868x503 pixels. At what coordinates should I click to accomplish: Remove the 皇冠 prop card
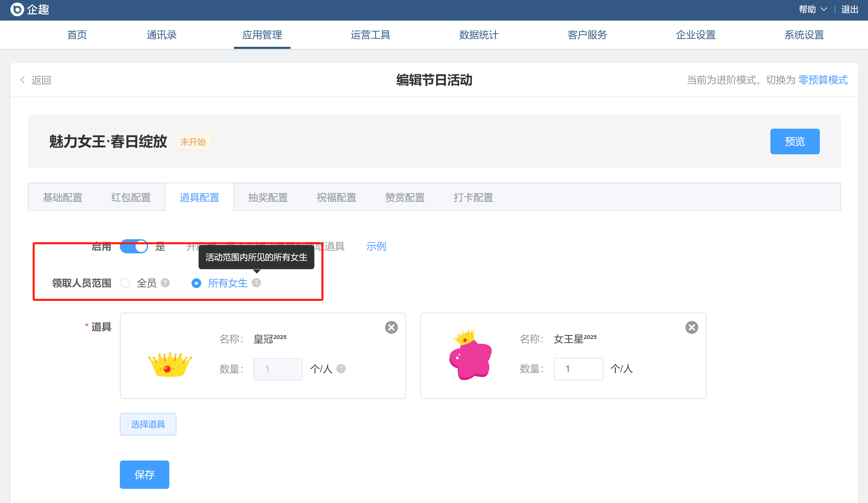[391, 327]
